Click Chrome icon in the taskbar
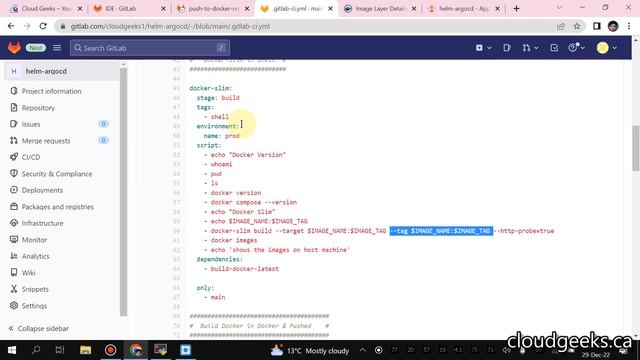 point(136,350)
